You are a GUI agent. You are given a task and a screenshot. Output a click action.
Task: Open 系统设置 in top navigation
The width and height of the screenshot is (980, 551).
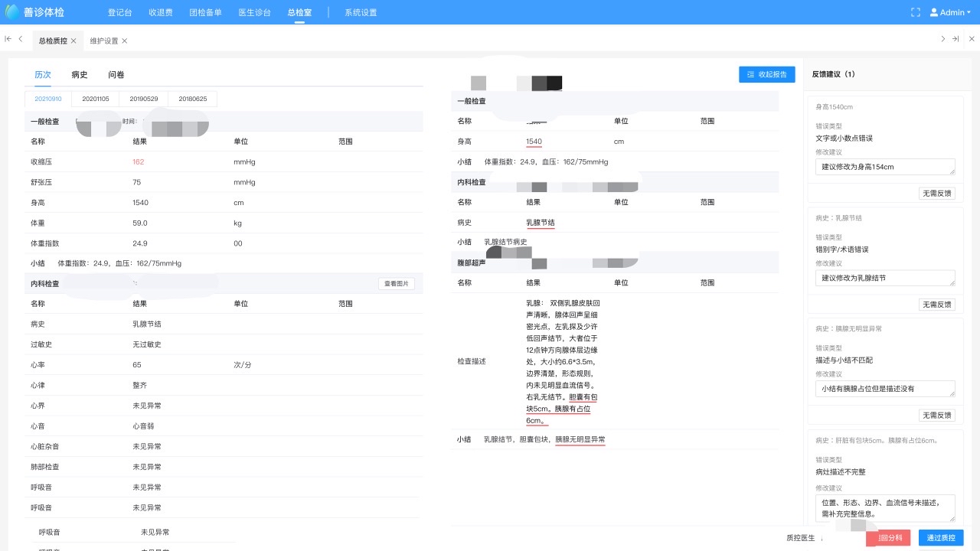coord(361,12)
